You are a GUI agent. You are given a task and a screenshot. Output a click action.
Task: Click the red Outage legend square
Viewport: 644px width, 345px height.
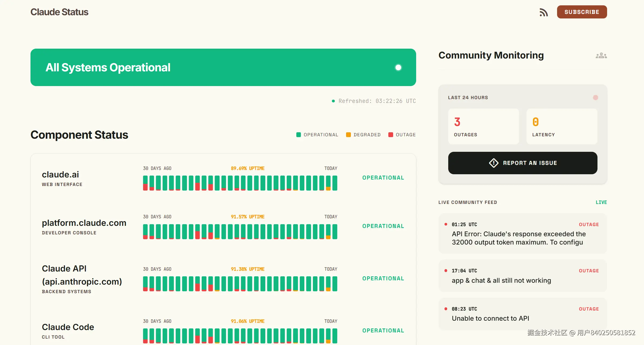[x=390, y=135]
